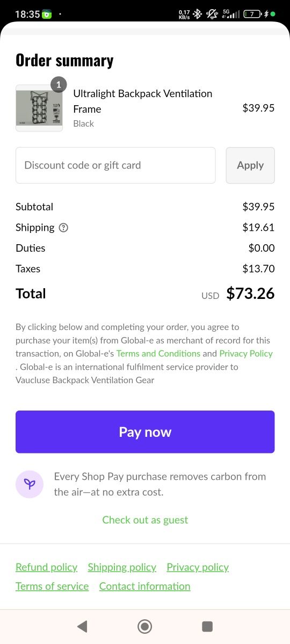Tap the Pay now button

pos(145,432)
